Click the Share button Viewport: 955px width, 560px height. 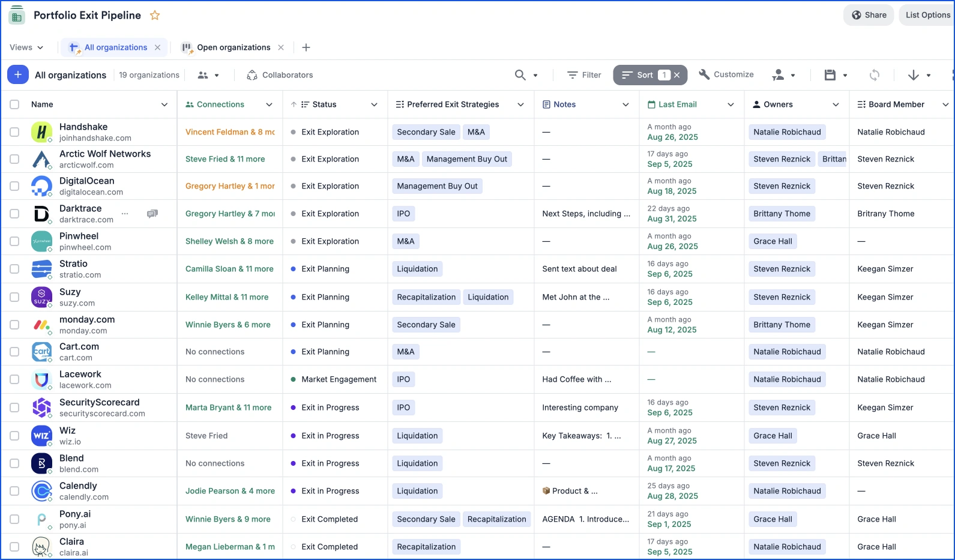(x=869, y=15)
